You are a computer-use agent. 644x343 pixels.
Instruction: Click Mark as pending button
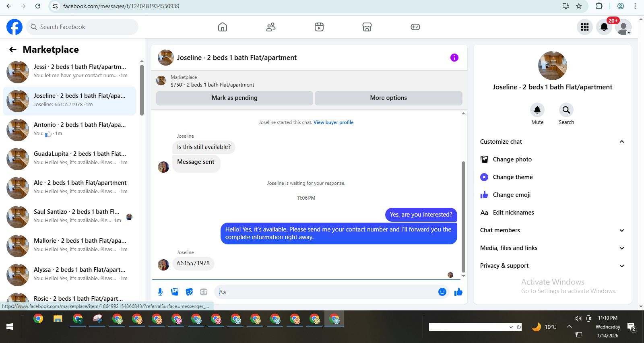tap(235, 98)
